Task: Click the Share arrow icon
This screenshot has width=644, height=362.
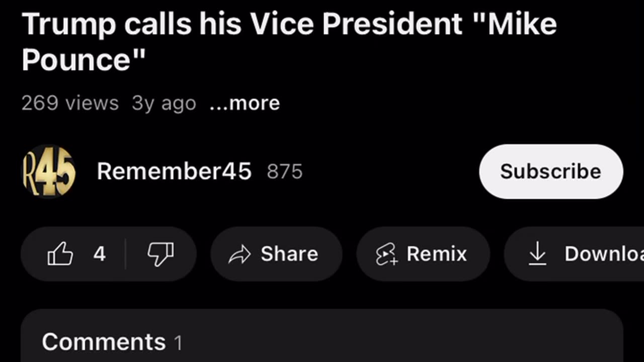Action: [239, 254]
